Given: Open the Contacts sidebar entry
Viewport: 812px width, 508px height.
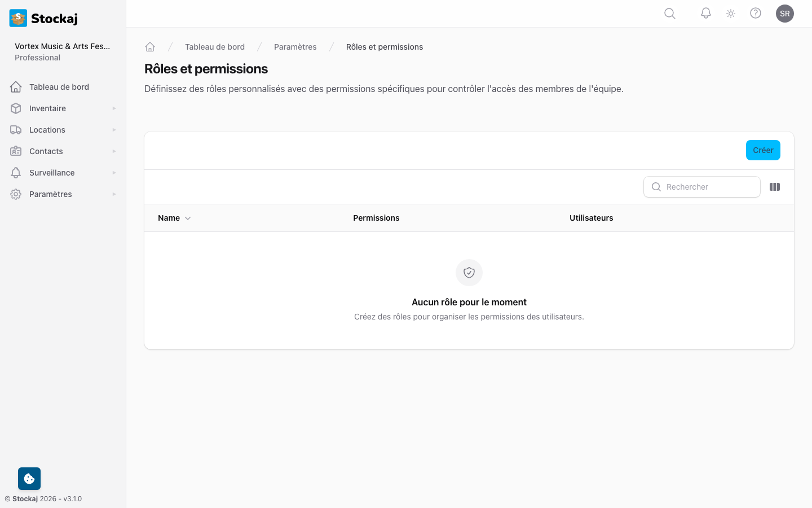Looking at the screenshot, I should point(46,151).
